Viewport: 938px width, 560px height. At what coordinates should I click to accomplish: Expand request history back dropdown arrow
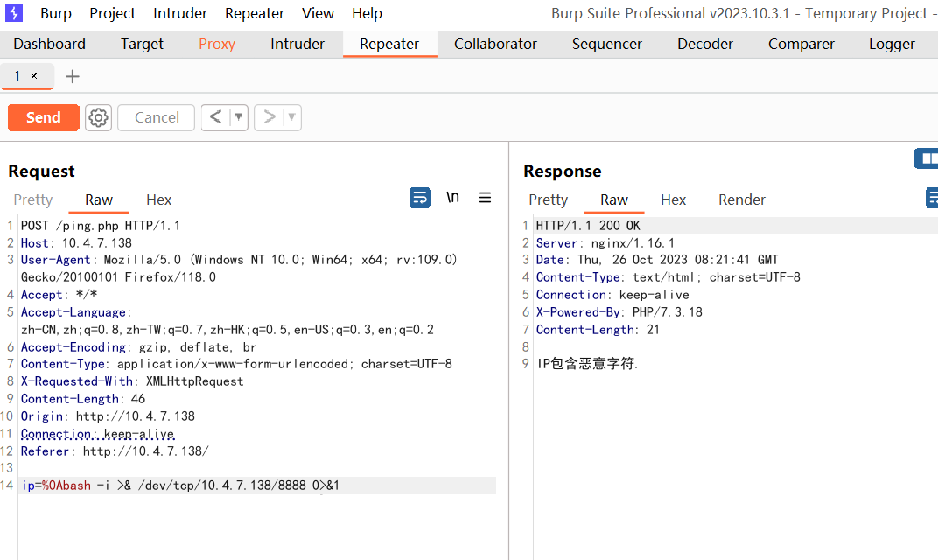click(239, 116)
